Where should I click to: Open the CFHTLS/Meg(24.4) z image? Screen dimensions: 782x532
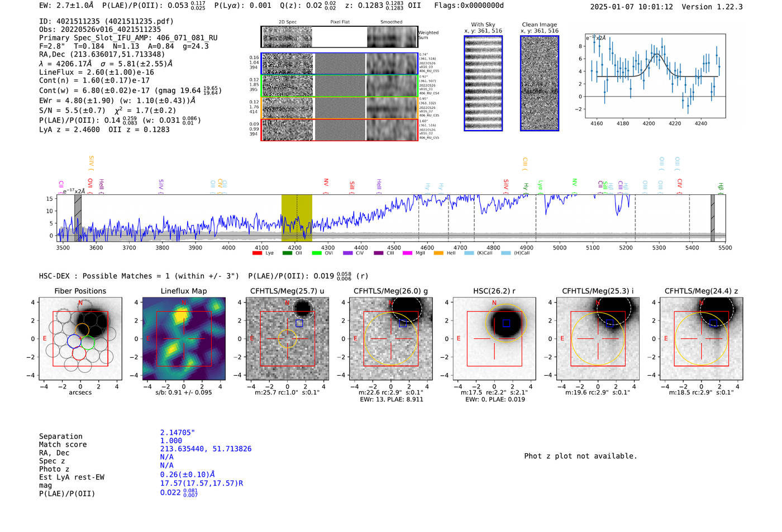[702, 338]
